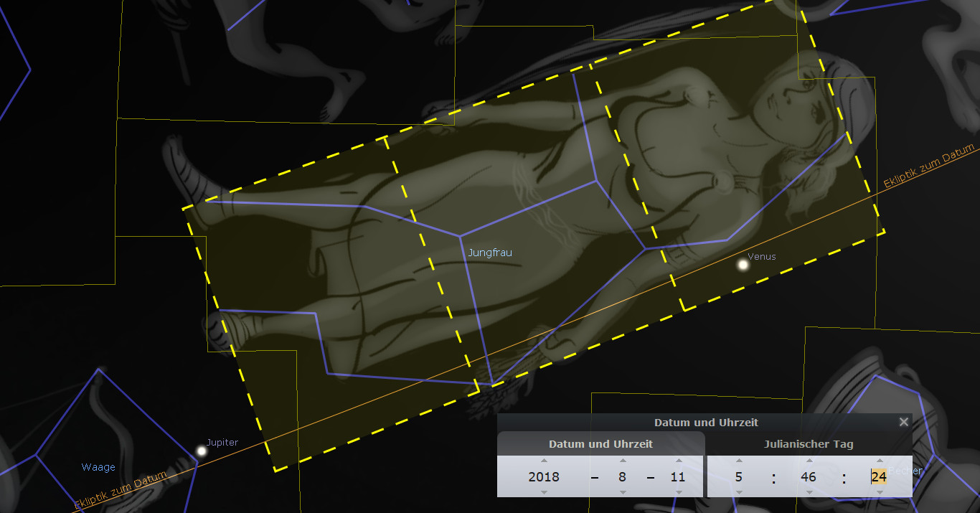This screenshot has height=513, width=980.
Task: Increase the hour value 5
Action: tap(739, 461)
